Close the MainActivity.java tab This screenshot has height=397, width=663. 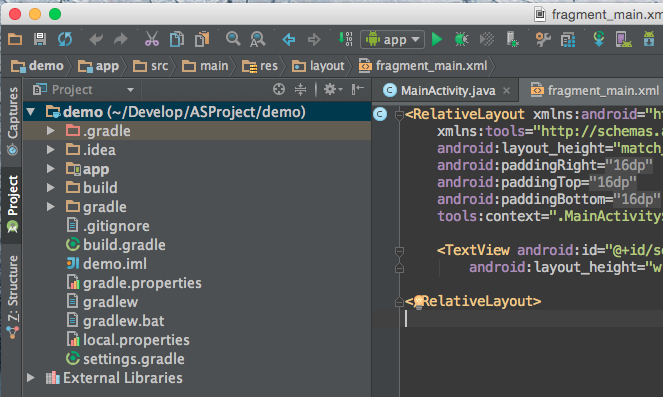point(507,90)
